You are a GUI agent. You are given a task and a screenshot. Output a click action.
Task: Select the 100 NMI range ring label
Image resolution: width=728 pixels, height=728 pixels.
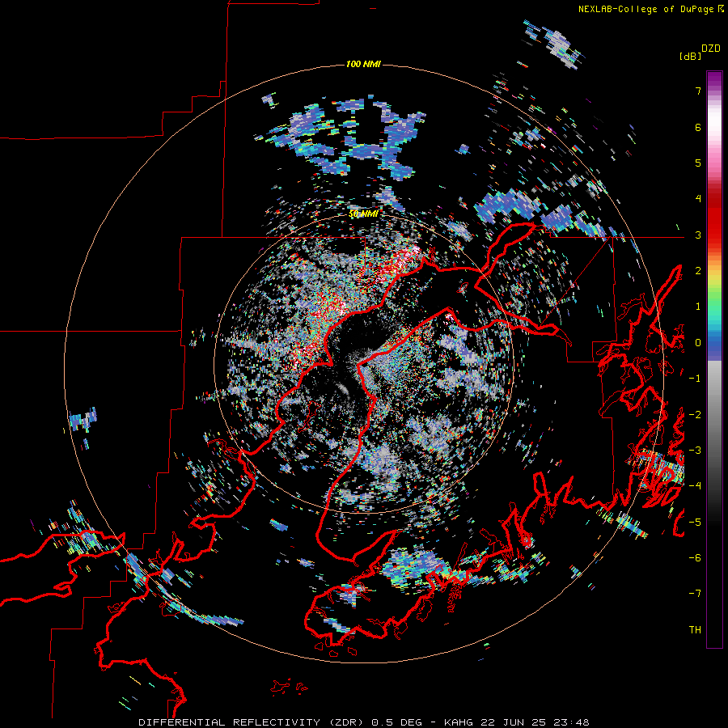click(363, 64)
